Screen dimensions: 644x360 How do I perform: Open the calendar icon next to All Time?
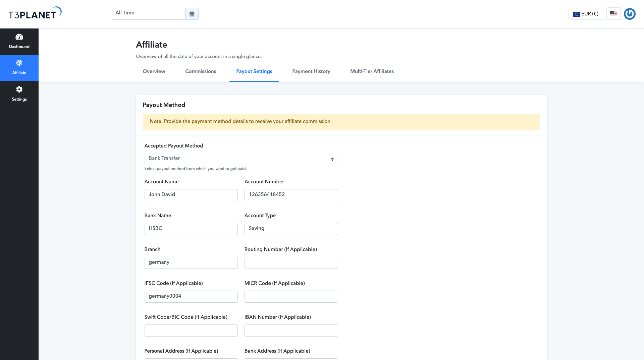192,13
